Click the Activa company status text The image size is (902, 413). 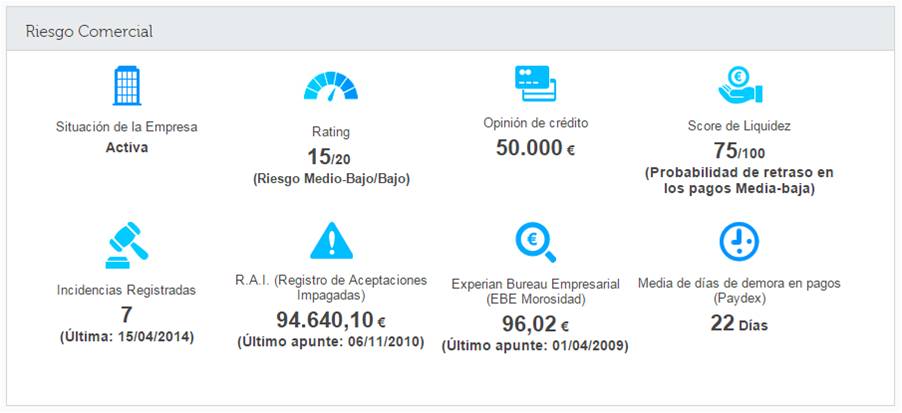point(127,148)
